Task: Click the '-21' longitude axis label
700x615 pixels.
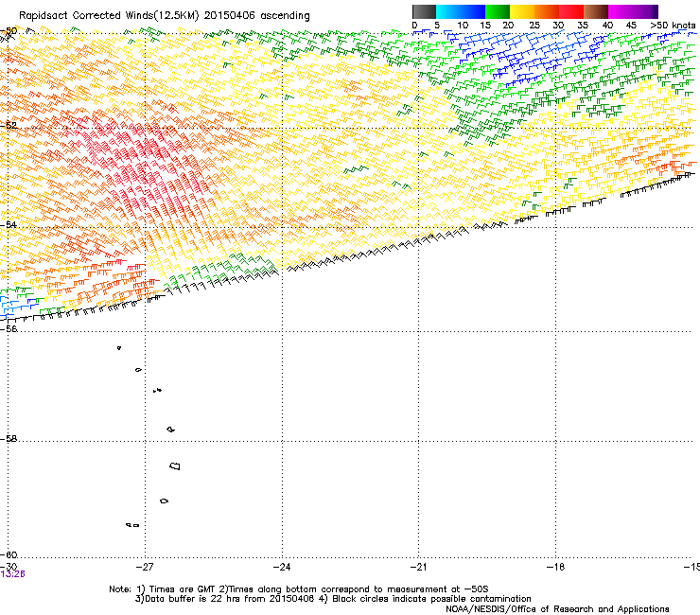Action: click(418, 567)
